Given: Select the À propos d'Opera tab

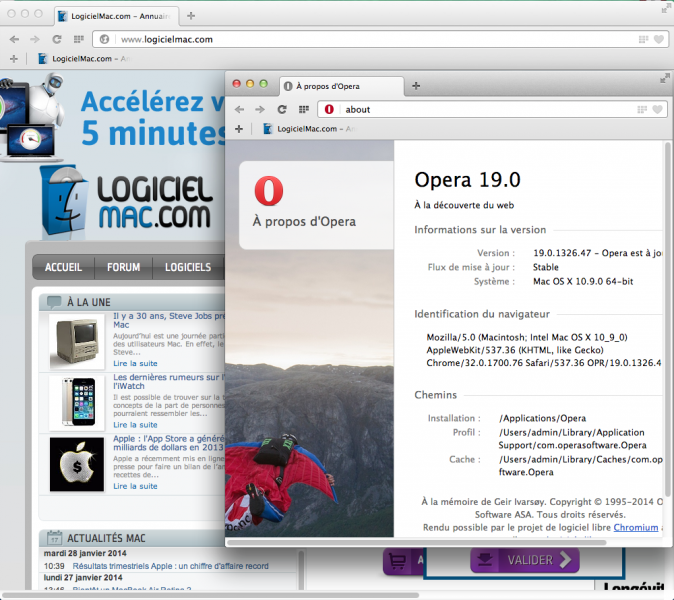Looking at the screenshot, I should tap(342, 86).
